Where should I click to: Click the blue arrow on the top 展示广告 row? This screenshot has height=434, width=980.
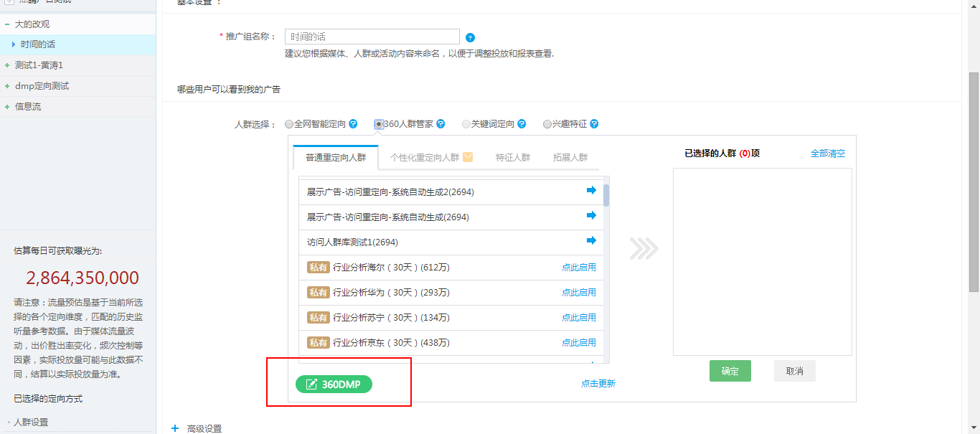(590, 190)
